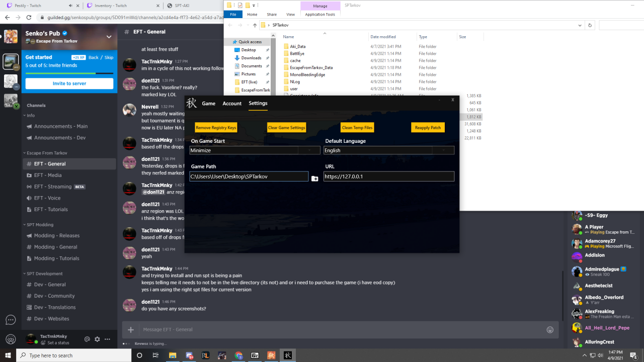Open Explorer File ribbon tab
The image size is (644, 362).
[x=233, y=15]
